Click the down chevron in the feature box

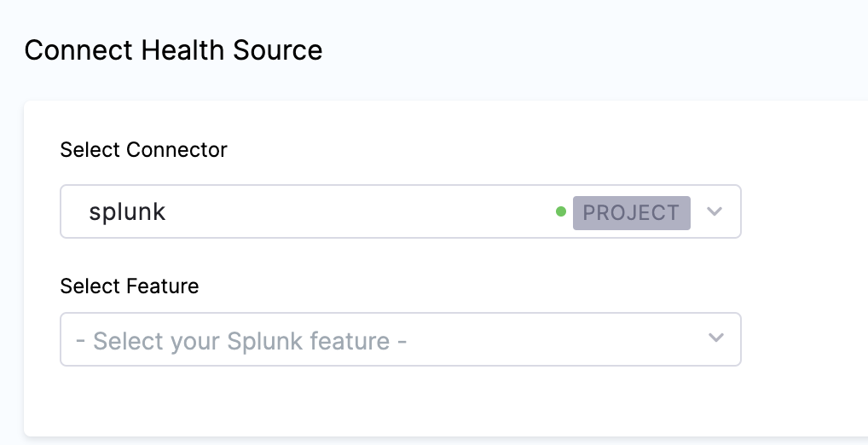715,338
